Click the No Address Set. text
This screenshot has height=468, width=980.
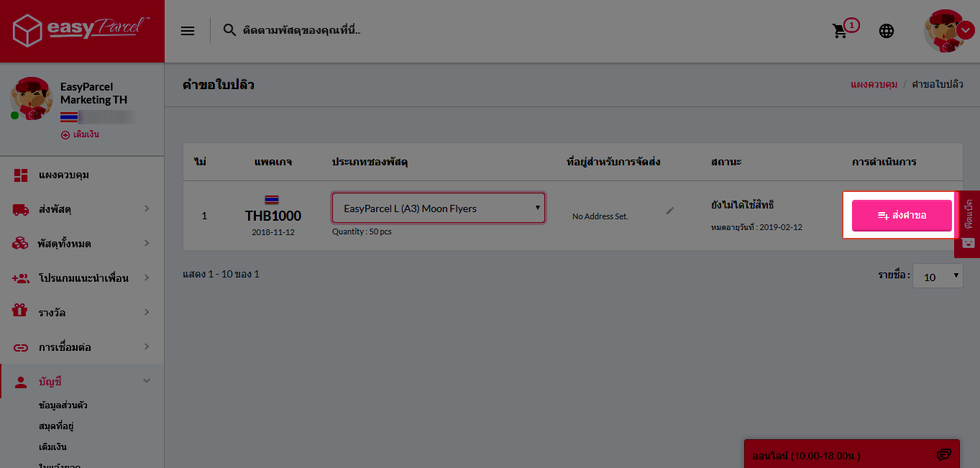coord(600,216)
